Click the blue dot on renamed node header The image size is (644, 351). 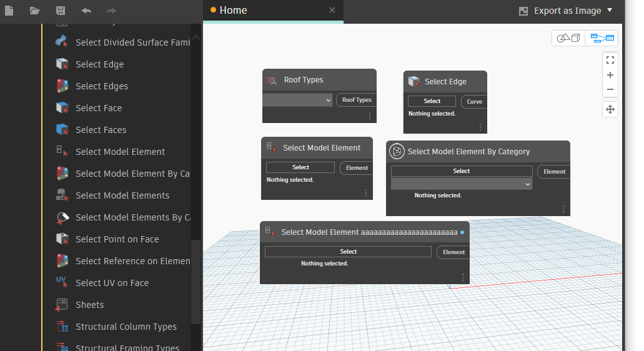(462, 232)
